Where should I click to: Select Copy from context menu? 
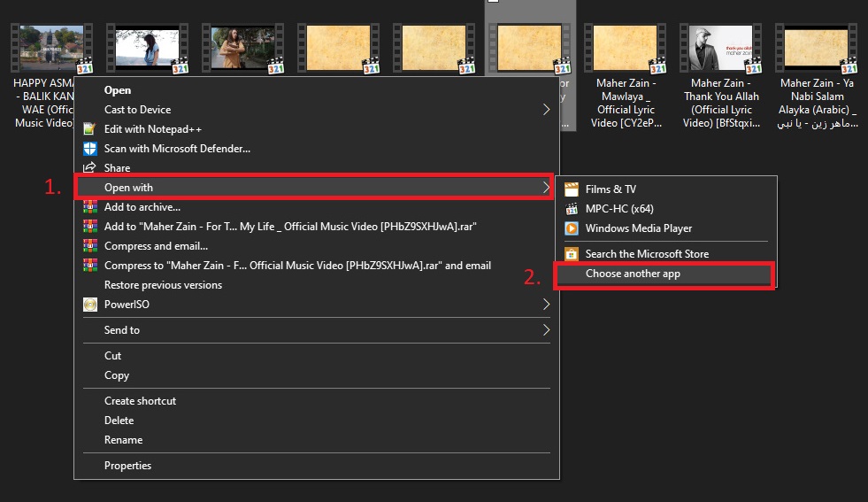pyautogui.click(x=317, y=375)
